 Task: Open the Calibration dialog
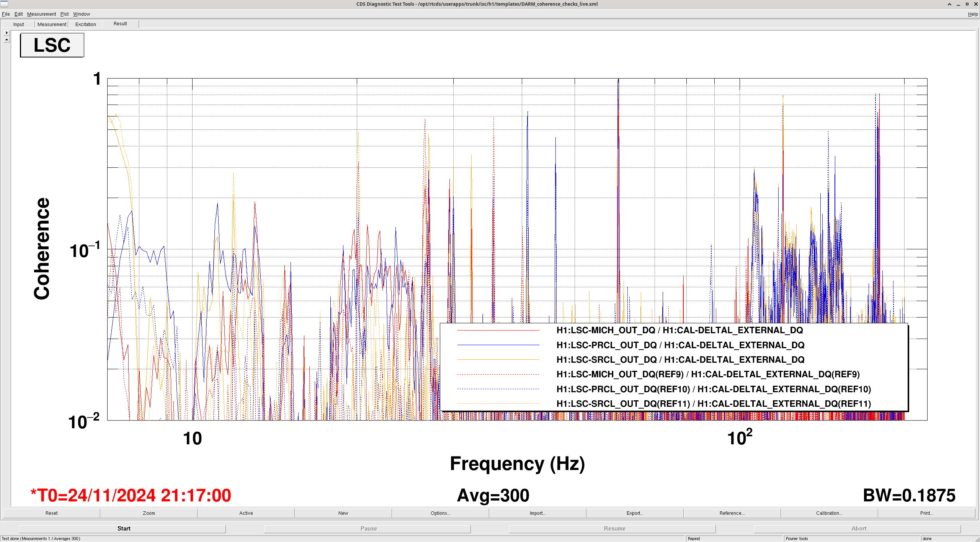[x=829, y=513]
